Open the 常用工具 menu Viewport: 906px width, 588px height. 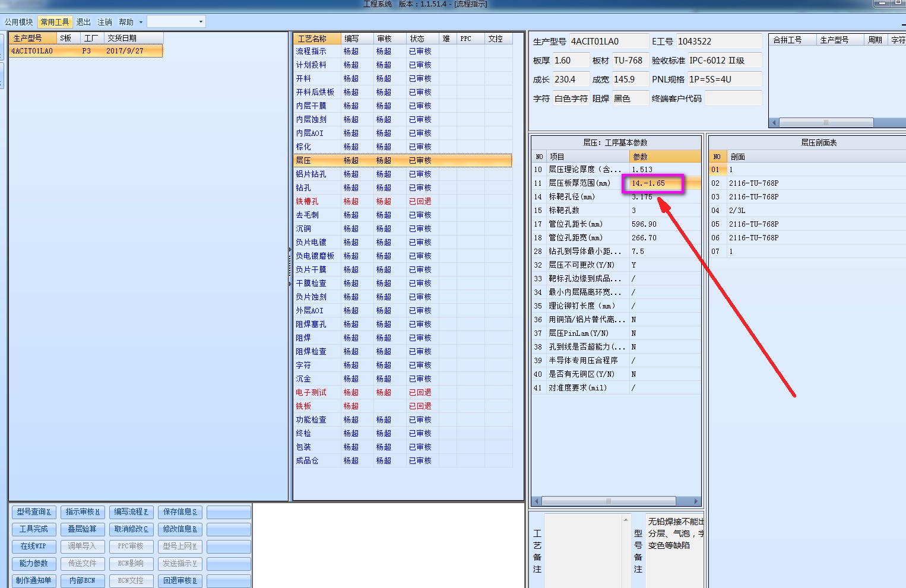point(55,22)
